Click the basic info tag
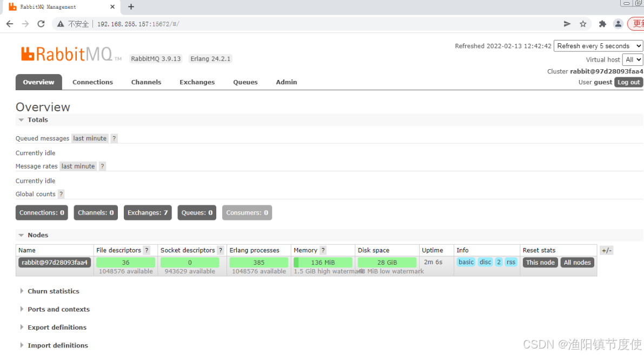 pos(466,262)
